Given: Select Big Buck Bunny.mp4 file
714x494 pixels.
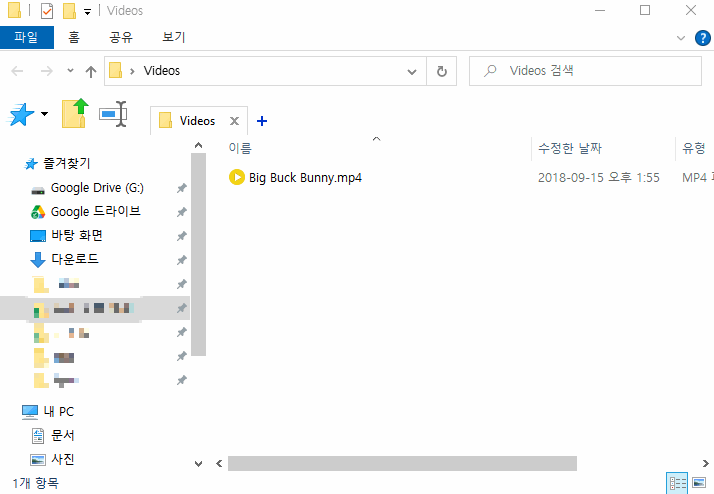Looking at the screenshot, I should (305, 178).
